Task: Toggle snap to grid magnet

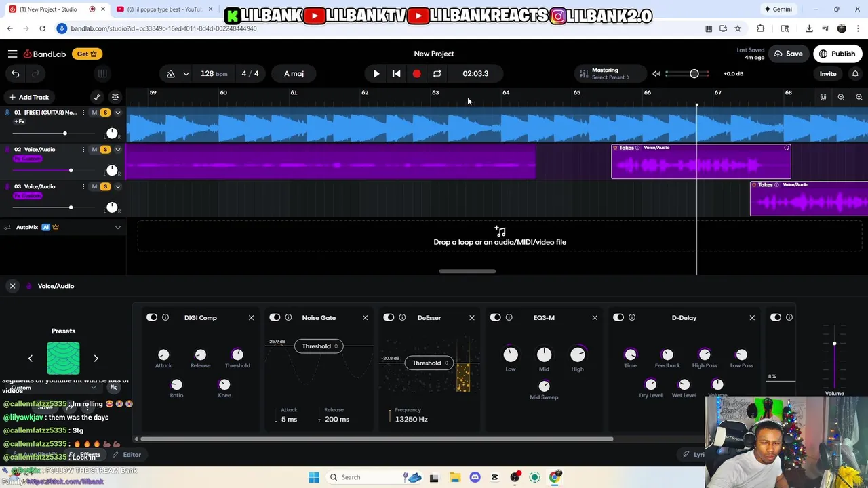Action: (x=823, y=97)
